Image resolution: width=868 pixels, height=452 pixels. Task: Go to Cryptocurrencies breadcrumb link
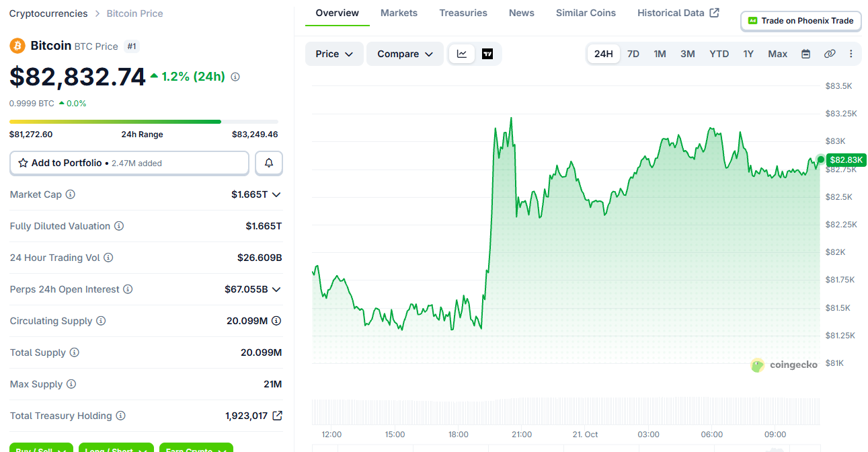[48, 13]
